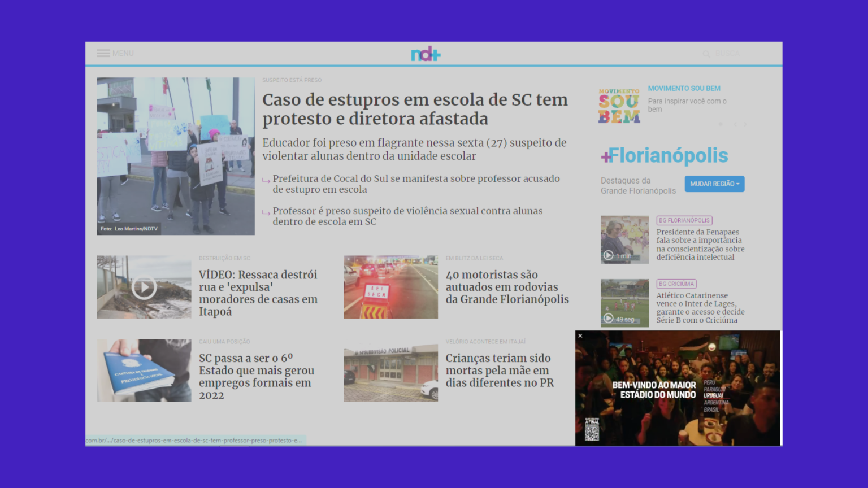
Task: Select the carousel pagination dot
Action: click(x=721, y=124)
